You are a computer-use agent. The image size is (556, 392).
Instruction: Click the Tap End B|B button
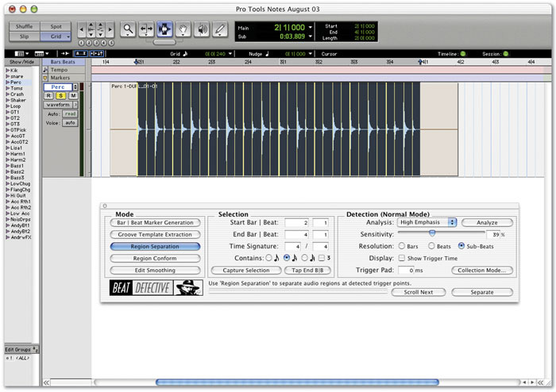click(307, 270)
